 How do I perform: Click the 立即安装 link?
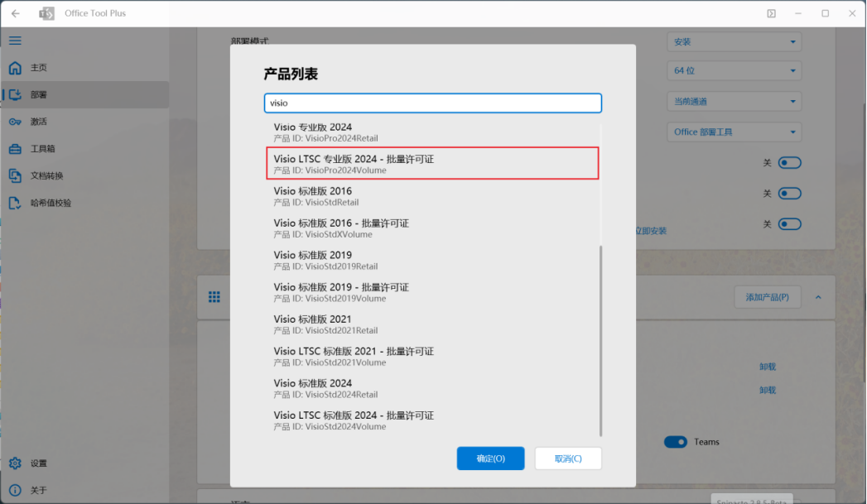pos(651,231)
